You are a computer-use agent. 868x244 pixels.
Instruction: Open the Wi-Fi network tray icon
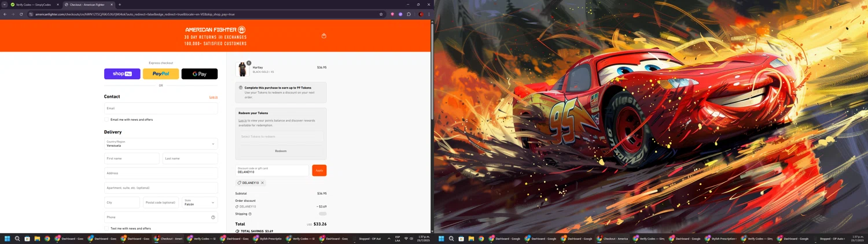point(406,239)
